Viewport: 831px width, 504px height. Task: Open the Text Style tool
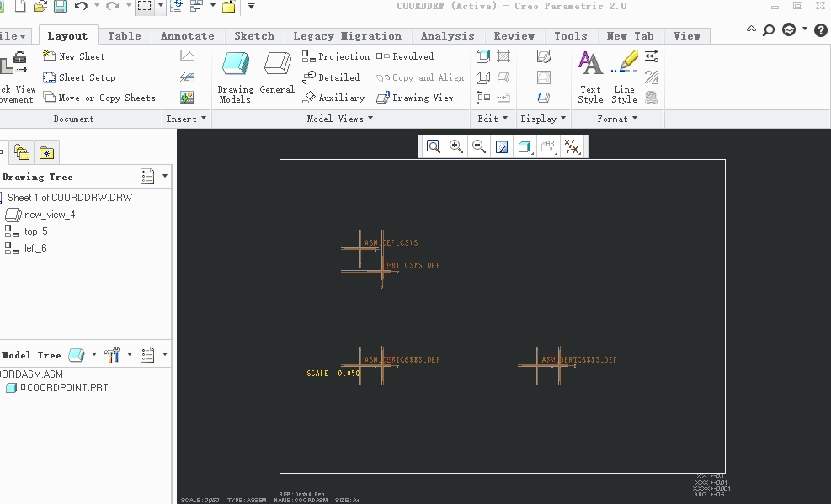[x=590, y=77]
